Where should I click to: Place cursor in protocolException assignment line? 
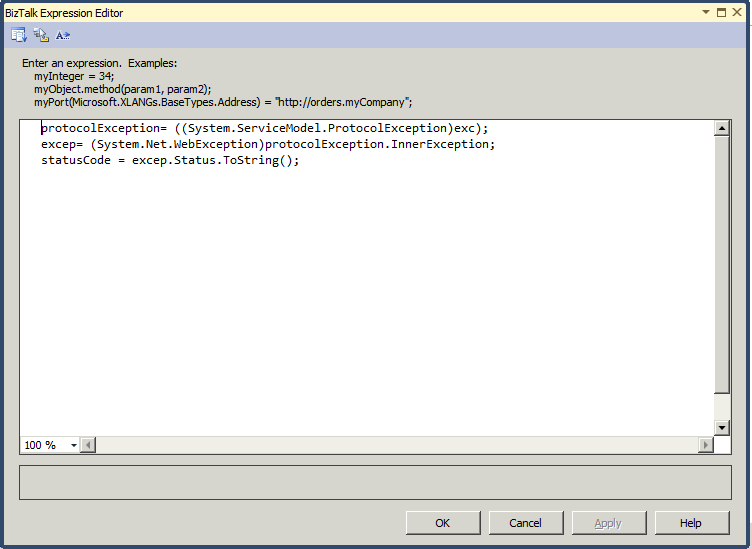[x=264, y=128]
